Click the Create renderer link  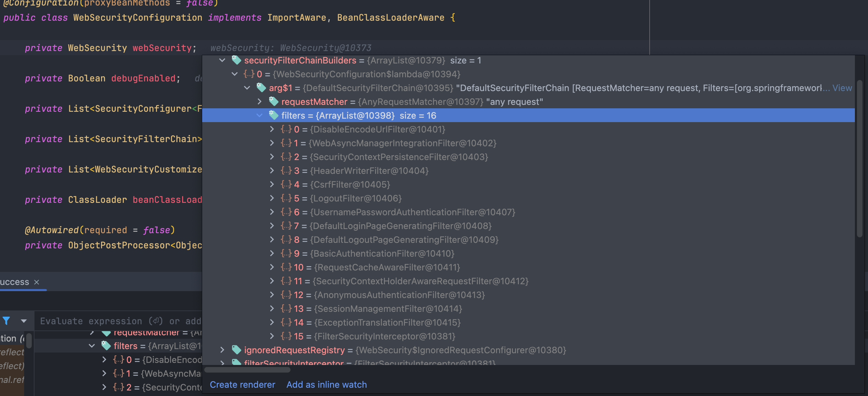pos(242,385)
